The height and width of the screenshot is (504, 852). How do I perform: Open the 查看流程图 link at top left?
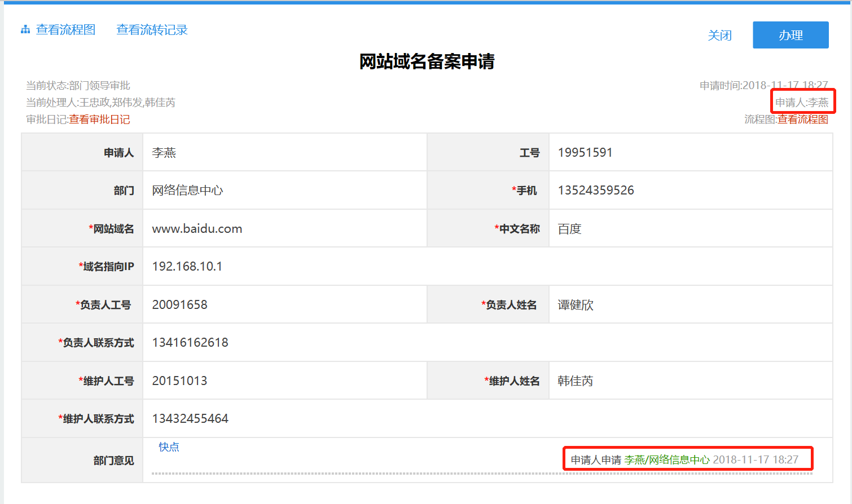pos(65,30)
